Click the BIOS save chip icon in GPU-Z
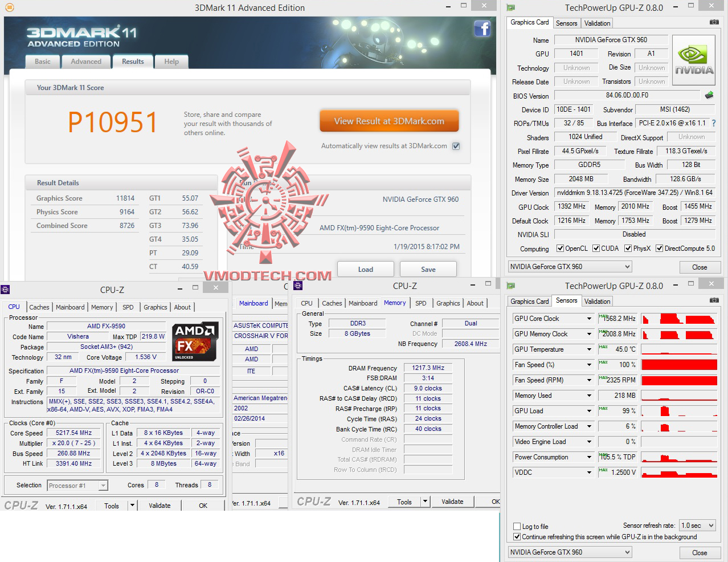The width and height of the screenshot is (728, 562). coord(709,95)
